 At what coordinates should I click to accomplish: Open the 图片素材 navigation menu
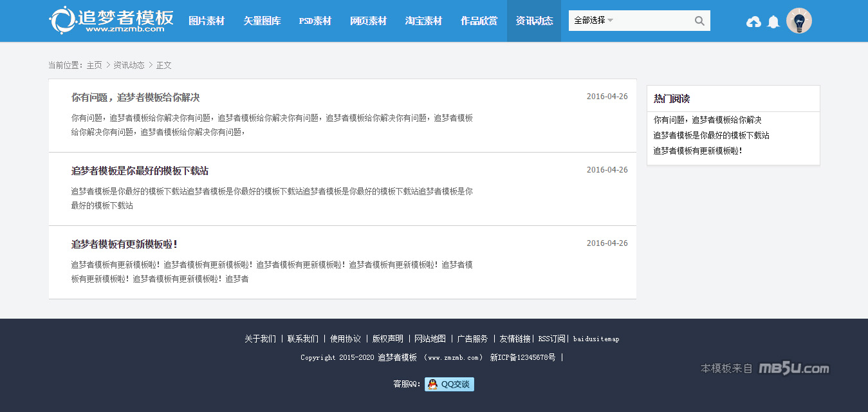pos(207,21)
